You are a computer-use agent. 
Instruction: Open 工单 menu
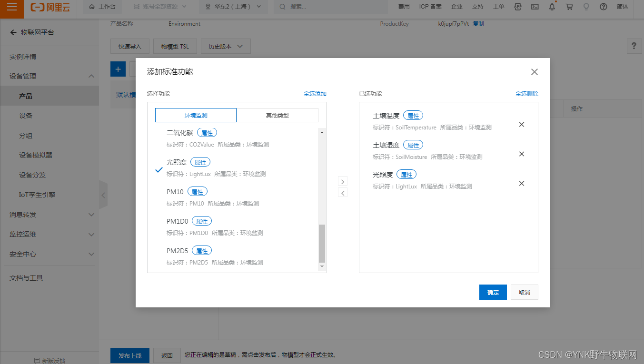pyautogui.click(x=498, y=7)
